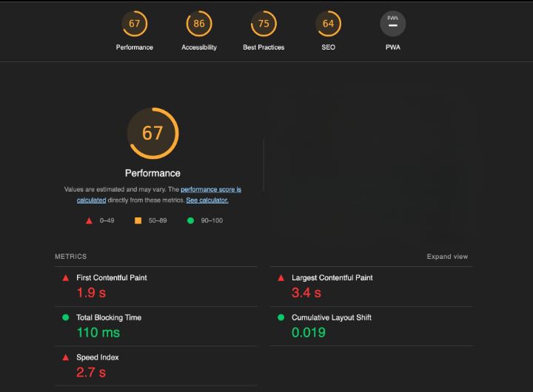Image resolution: width=533 pixels, height=392 pixels.
Task: Click the METRICS section heading
Action: click(x=71, y=257)
